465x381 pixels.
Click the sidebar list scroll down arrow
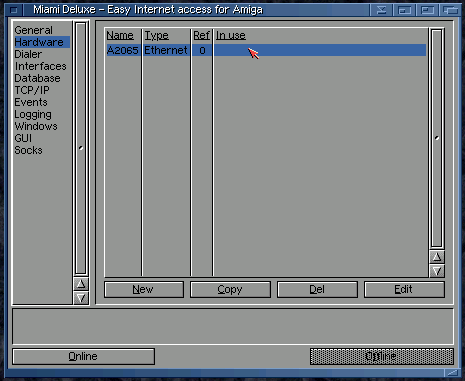81,298
